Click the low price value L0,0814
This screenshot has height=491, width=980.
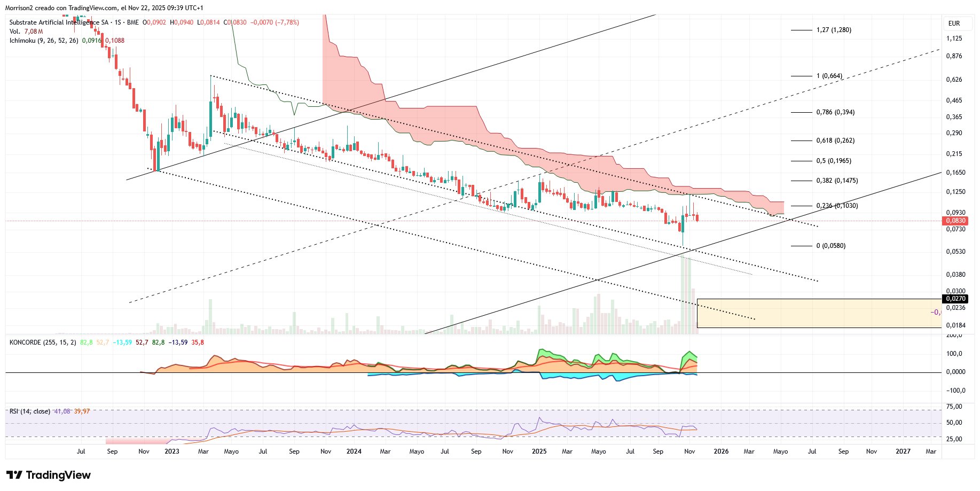(x=208, y=22)
